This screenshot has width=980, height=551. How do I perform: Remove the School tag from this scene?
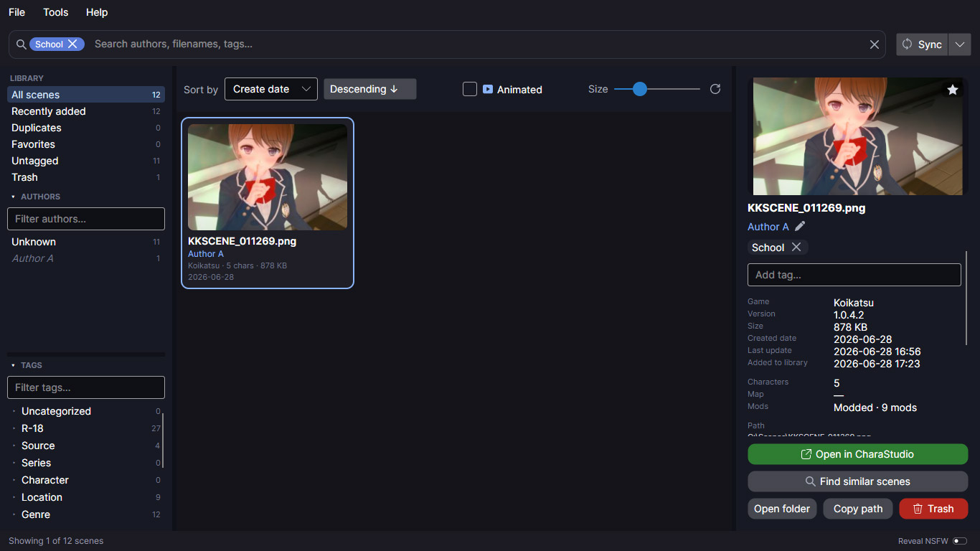pos(796,247)
